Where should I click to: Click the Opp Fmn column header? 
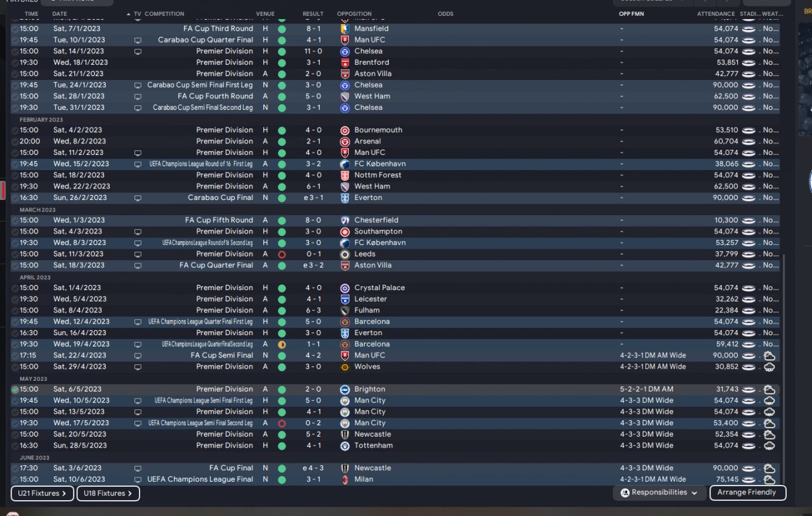coord(631,14)
